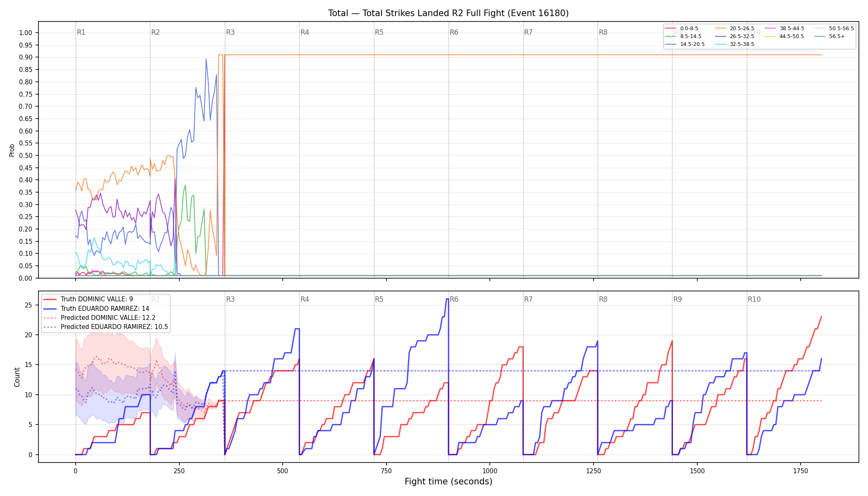This screenshot has height=496, width=868.
Task: Click the teal line sample for 56.5+
Action: 820,36
